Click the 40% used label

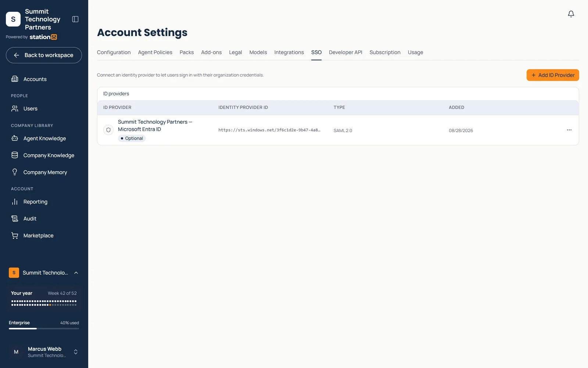click(69, 323)
